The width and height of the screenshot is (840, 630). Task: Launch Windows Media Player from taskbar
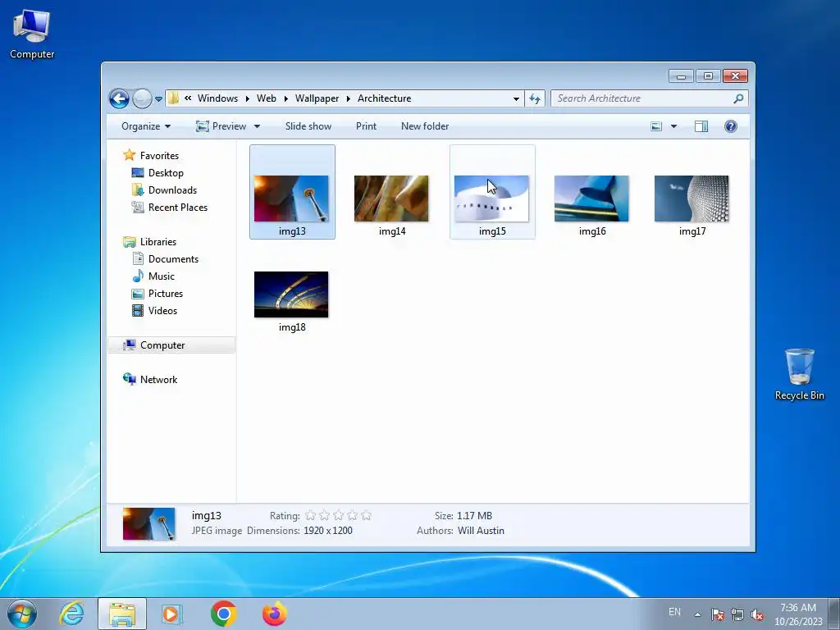(172, 614)
